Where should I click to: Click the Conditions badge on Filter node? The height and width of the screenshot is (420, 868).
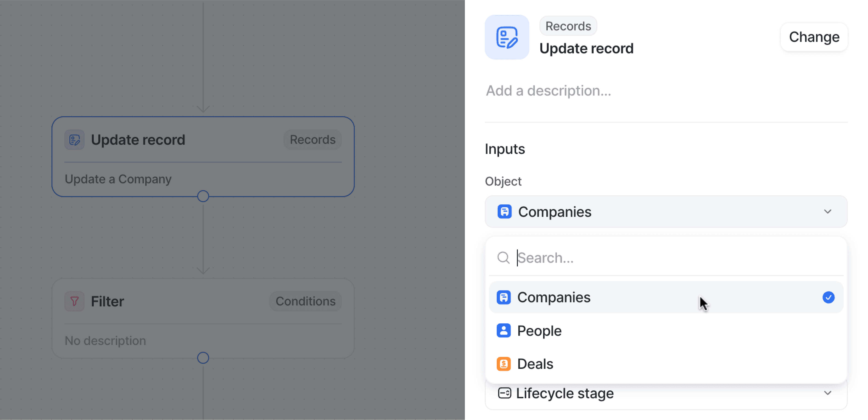pos(305,301)
